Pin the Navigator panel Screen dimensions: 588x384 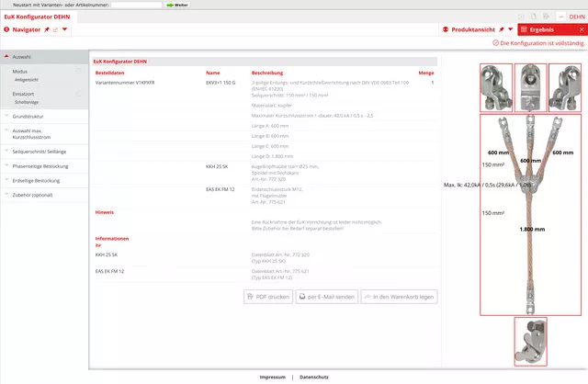tap(46, 30)
